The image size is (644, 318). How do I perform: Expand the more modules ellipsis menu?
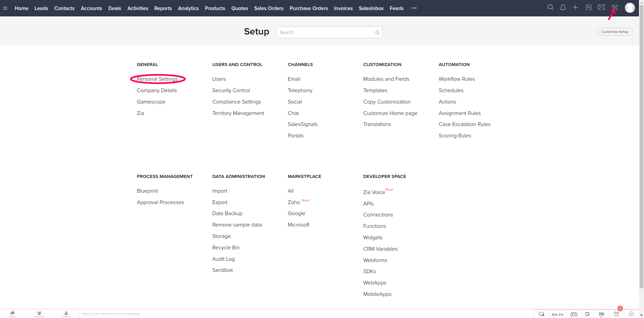(414, 8)
